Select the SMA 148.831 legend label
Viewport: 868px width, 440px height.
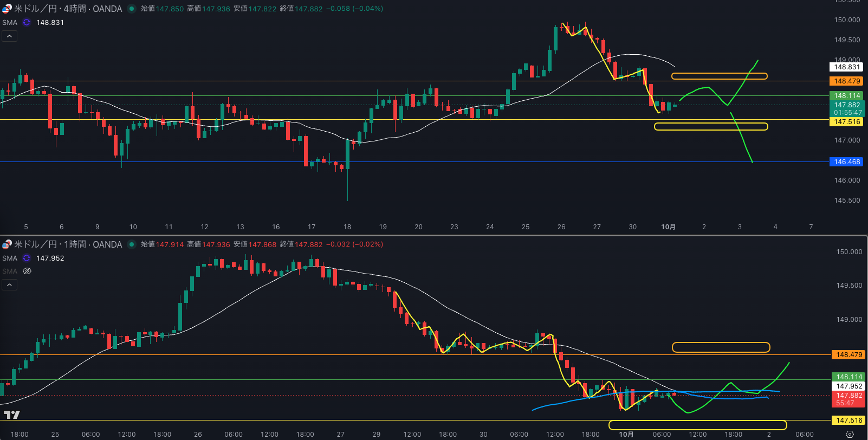(10, 23)
